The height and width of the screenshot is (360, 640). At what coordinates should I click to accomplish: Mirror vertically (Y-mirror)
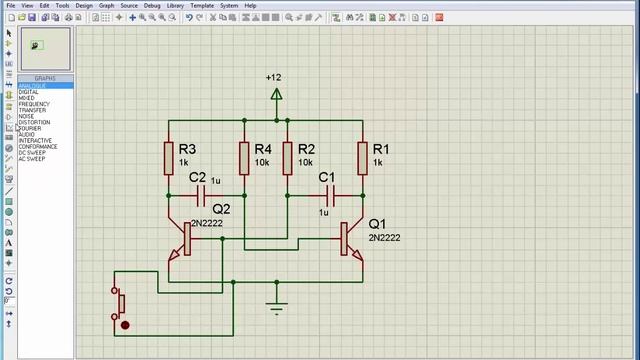pyautogui.click(x=9, y=324)
